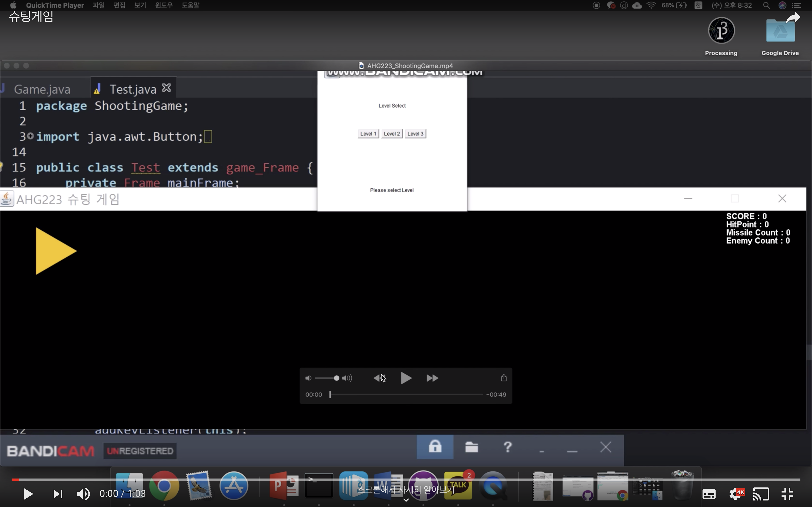Open YouTube player settings gear
Viewport: 812px width, 507px height.
(x=736, y=493)
